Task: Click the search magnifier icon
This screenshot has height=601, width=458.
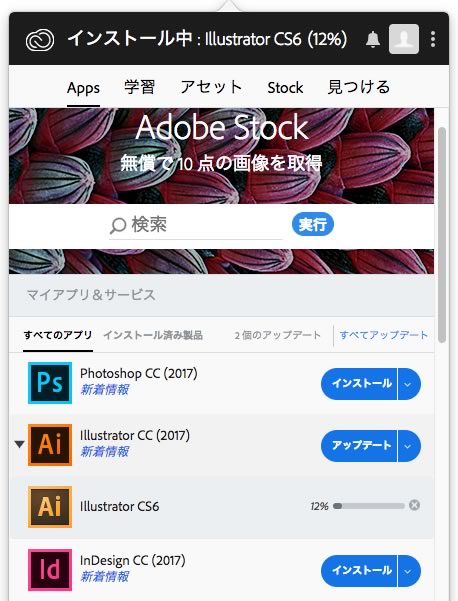Action: pyautogui.click(x=118, y=225)
